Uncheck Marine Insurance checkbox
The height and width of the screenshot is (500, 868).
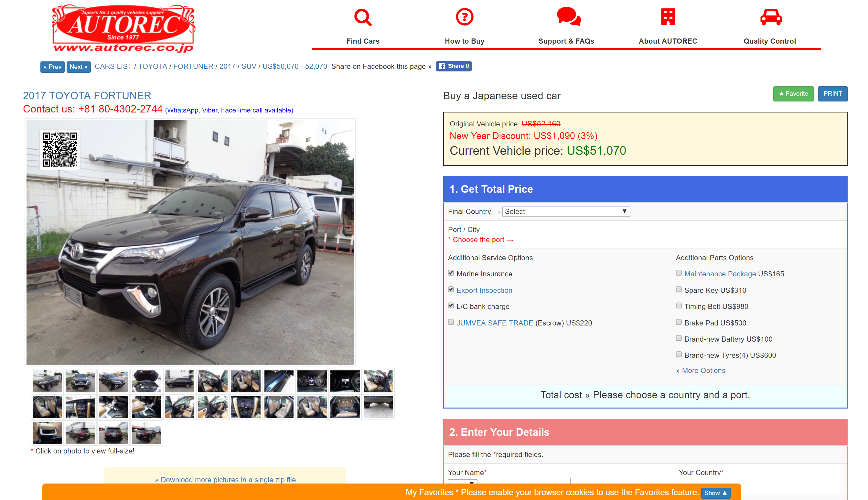[451, 273]
